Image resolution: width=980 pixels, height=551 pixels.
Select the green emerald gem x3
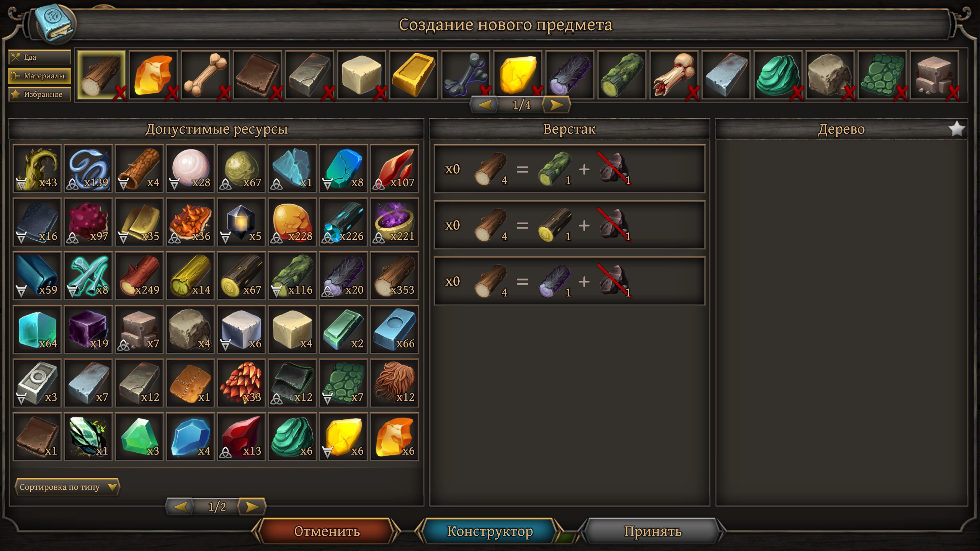point(139,437)
